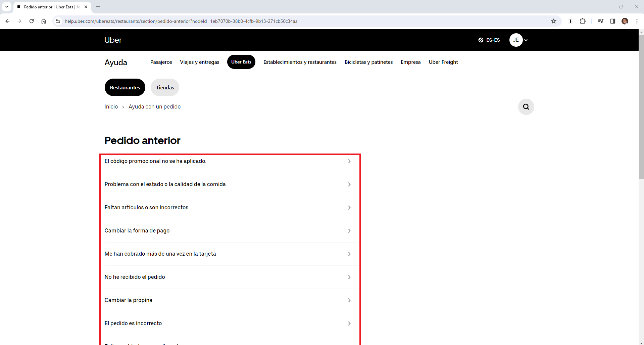View site information icon in address bar
The width and height of the screenshot is (644, 345).
(58, 21)
